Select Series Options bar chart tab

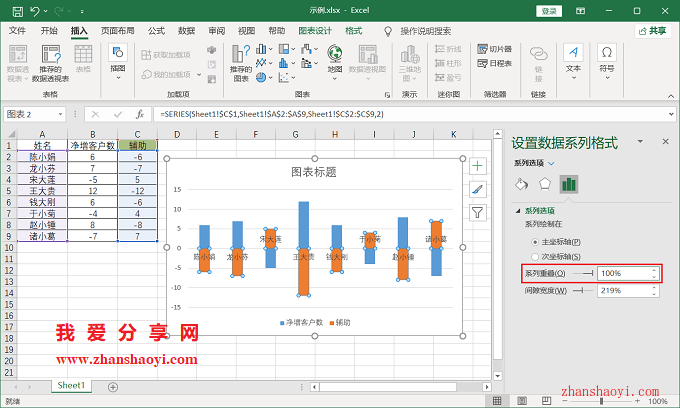[569, 184]
